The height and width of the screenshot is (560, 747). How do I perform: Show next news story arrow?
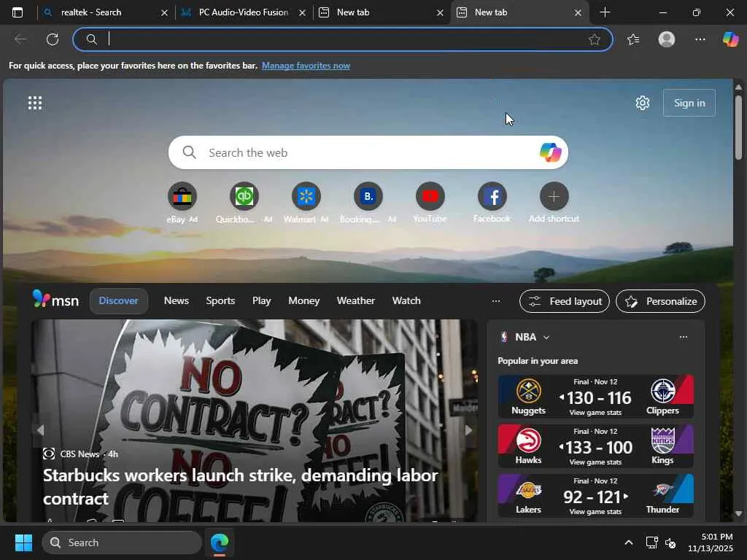(x=469, y=430)
